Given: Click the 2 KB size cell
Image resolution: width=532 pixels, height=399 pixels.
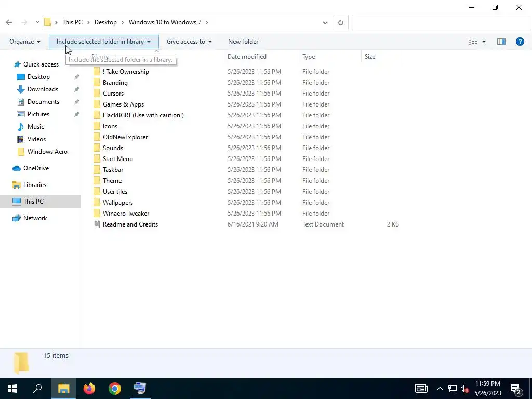Looking at the screenshot, I should coord(393,224).
